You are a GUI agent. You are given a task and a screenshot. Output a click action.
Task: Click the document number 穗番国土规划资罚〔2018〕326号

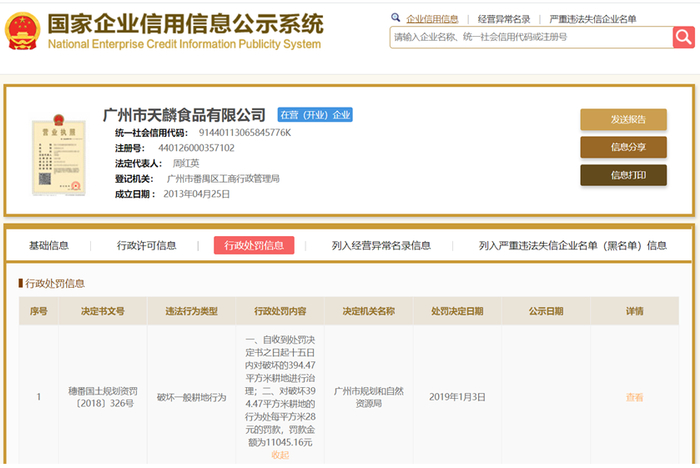point(103,397)
